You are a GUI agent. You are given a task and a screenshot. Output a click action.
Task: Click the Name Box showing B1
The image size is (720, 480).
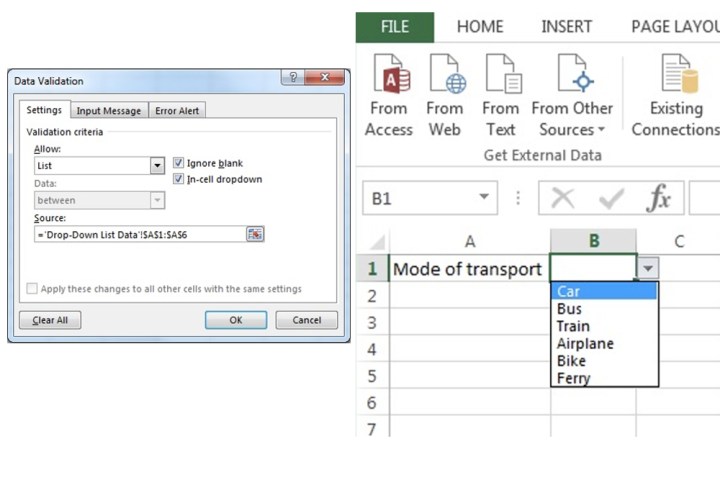coord(420,198)
